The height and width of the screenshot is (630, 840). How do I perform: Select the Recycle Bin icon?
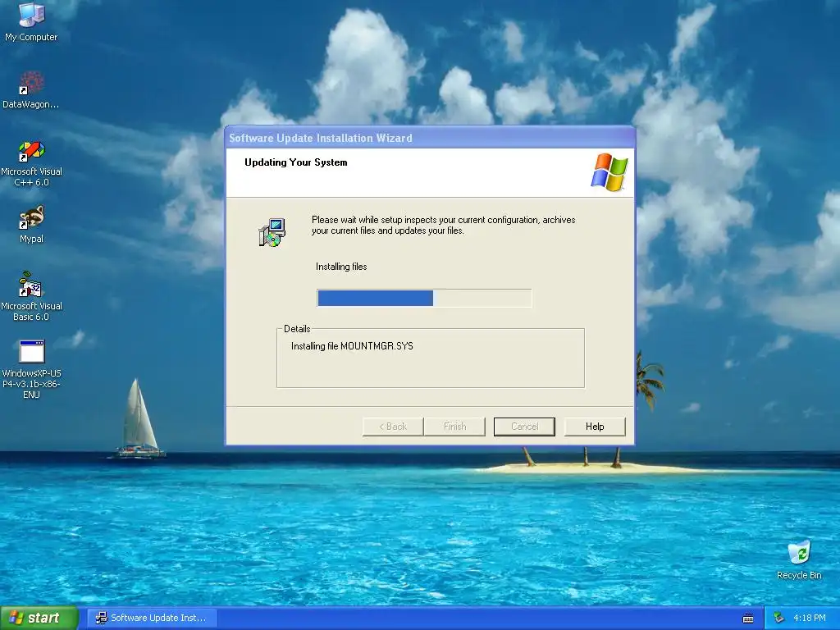pyautogui.click(x=799, y=559)
